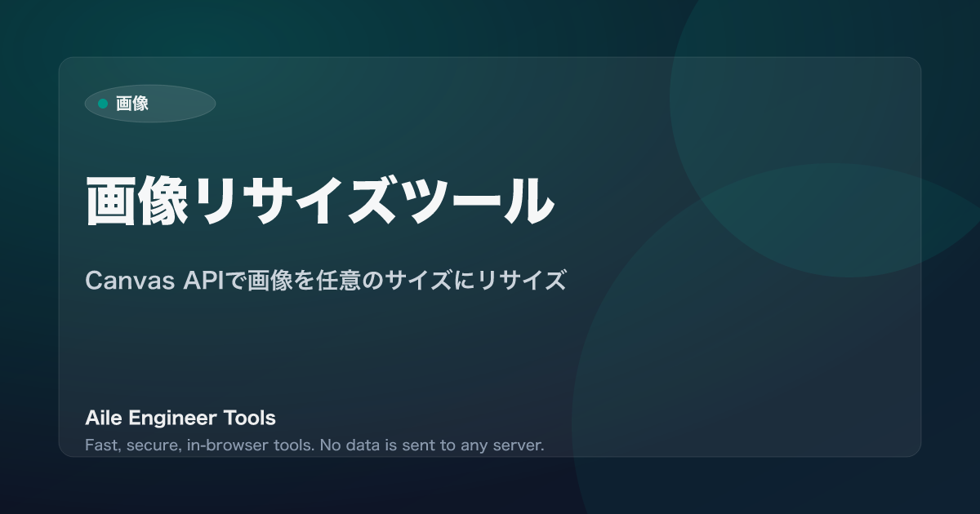Image resolution: width=980 pixels, height=514 pixels.
Task: Click the 画像 category badge
Action: [150, 104]
